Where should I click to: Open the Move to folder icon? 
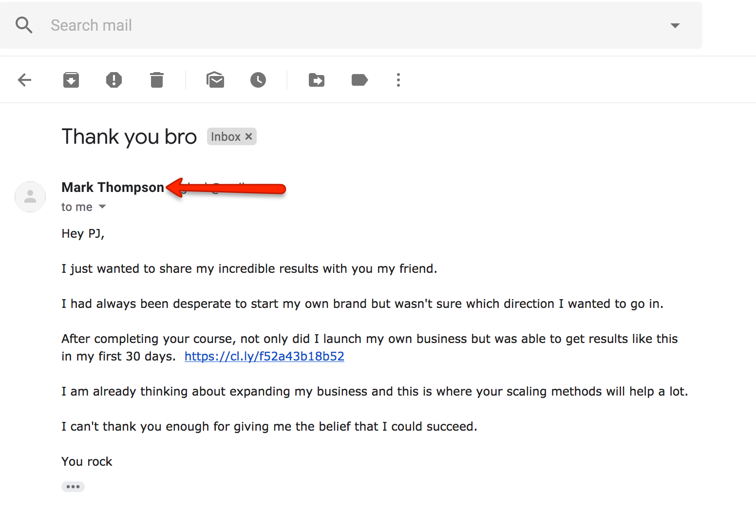(317, 80)
